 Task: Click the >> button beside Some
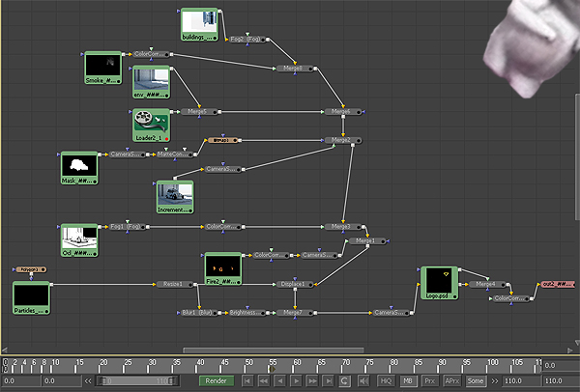(497, 380)
